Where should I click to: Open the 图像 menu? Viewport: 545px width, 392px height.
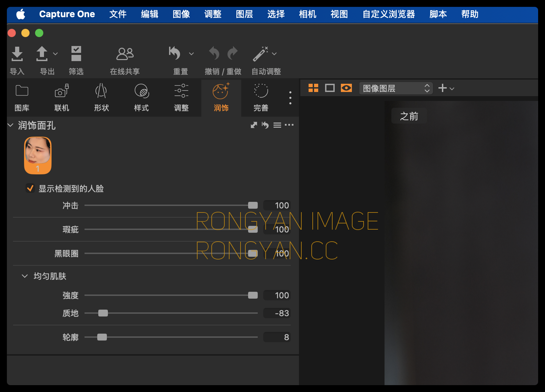point(181,14)
